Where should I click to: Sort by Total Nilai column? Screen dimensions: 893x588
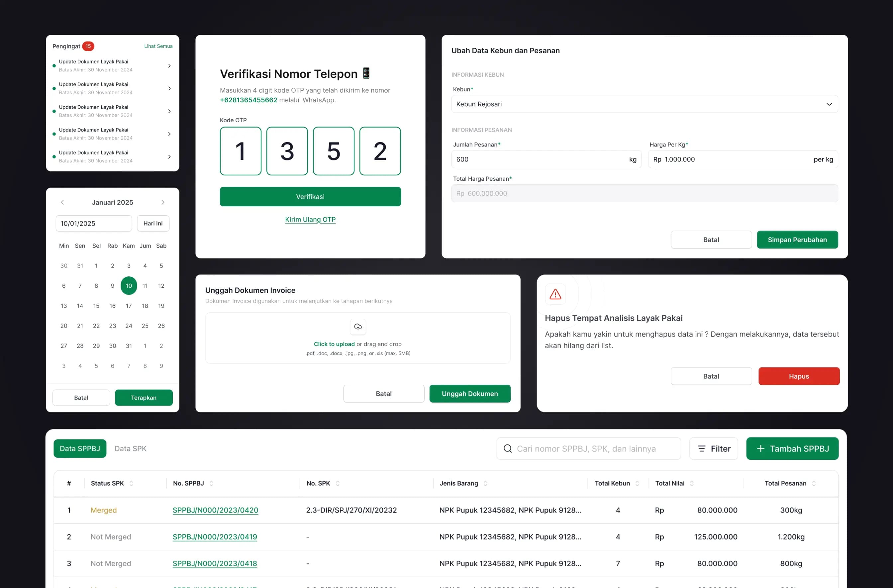(692, 483)
